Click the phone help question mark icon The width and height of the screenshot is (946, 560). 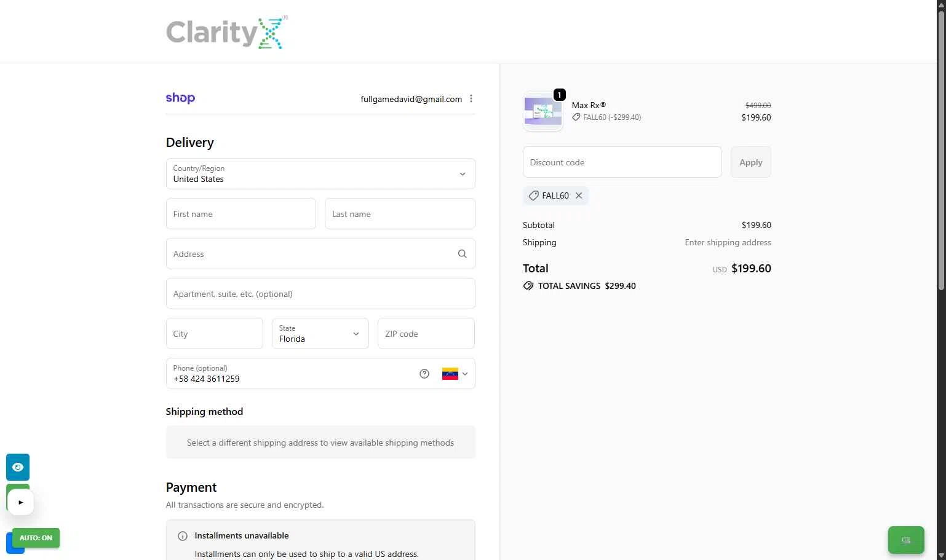click(424, 374)
